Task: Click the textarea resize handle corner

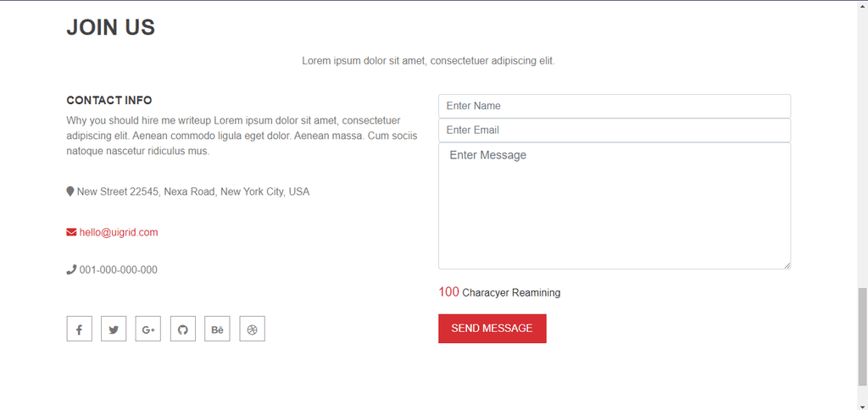Action: pos(787,266)
